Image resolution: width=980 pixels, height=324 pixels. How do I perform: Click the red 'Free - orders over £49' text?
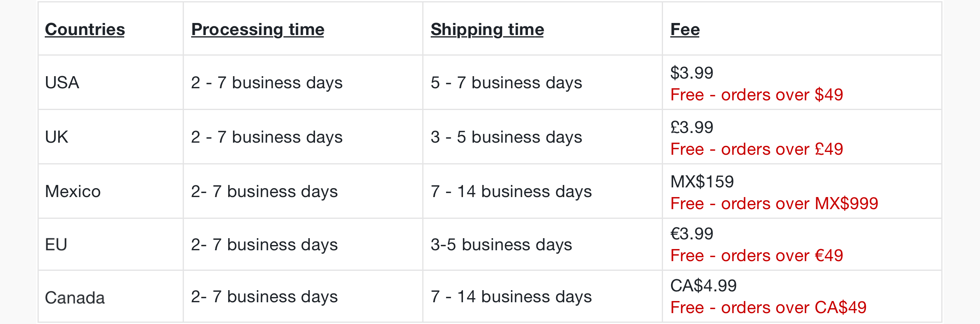click(x=757, y=149)
